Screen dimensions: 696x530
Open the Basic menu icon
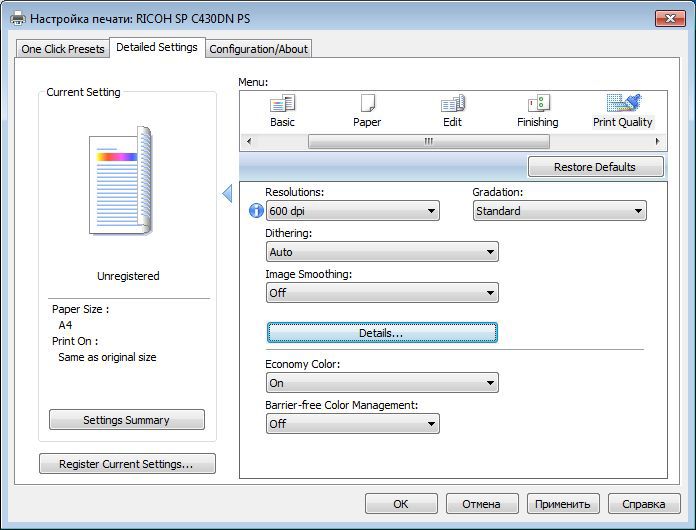click(x=282, y=104)
